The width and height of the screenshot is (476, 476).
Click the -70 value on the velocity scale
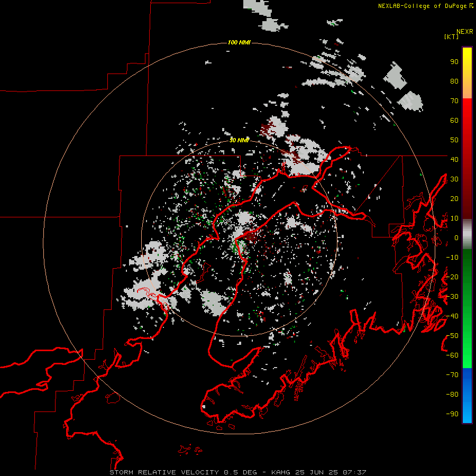452,375
